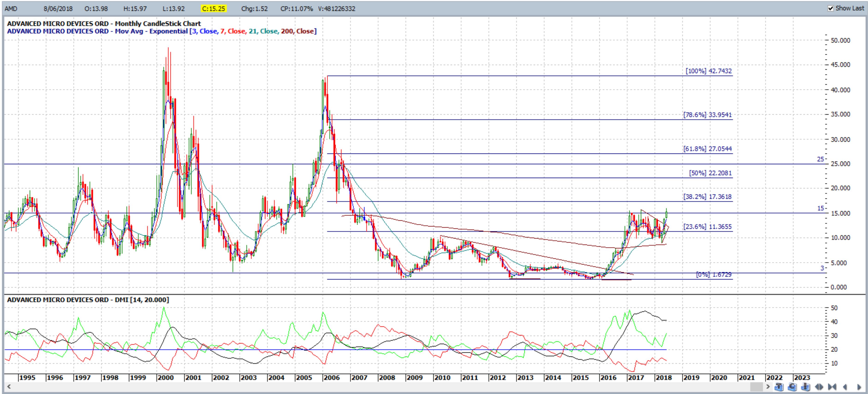Screen dimensions: 868x394
Task: Click the high value H:15.97
Action: tap(135, 9)
